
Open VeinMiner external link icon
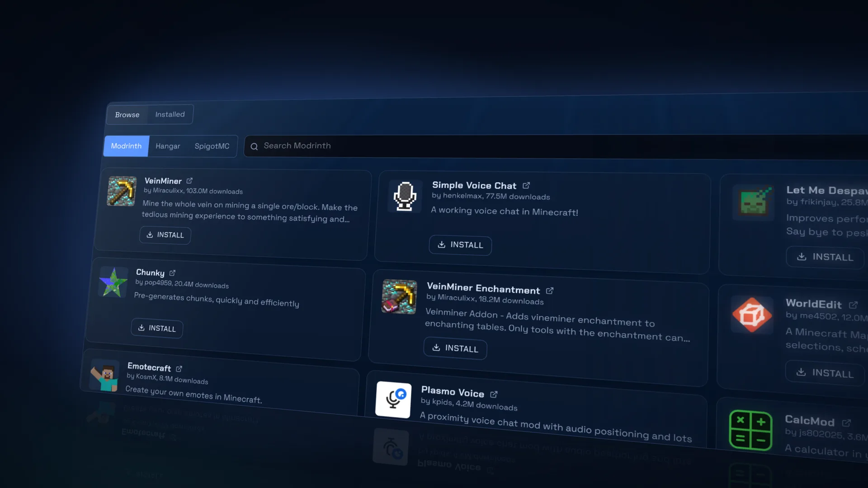tap(189, 181)
